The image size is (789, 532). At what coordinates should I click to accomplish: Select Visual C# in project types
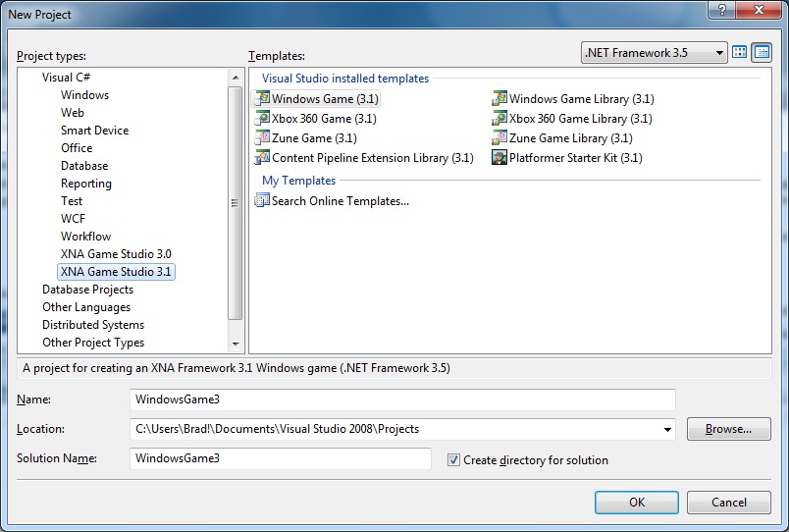coord(66,77)
